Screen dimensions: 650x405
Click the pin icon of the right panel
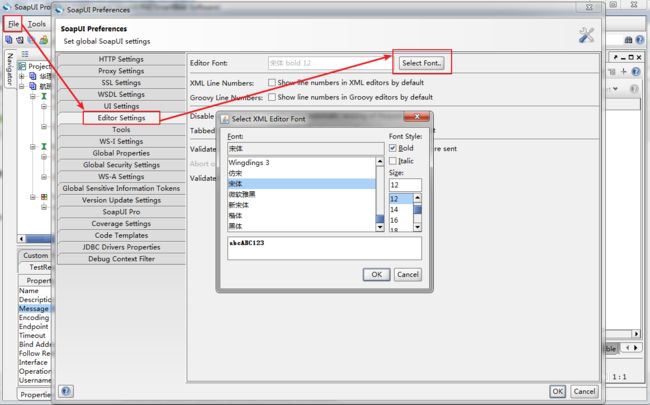click(616, 57)
